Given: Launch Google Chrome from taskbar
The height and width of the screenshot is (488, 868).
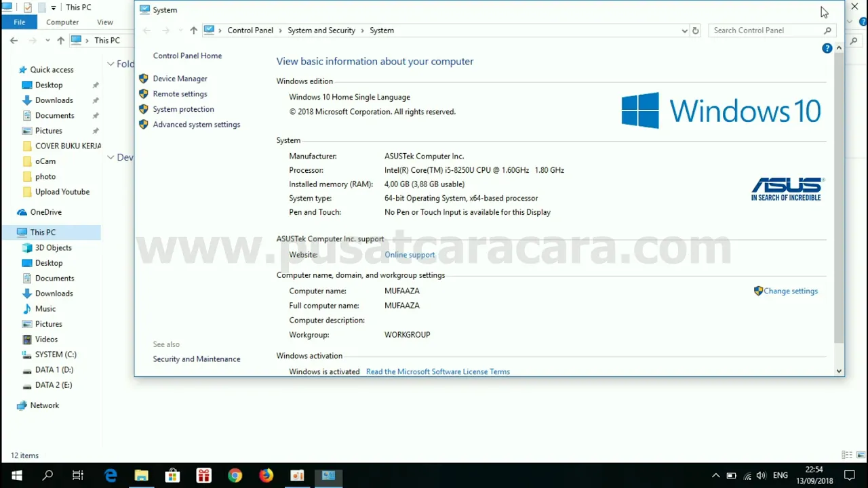Looking at the screenshot, I should (x=235, y=476).
